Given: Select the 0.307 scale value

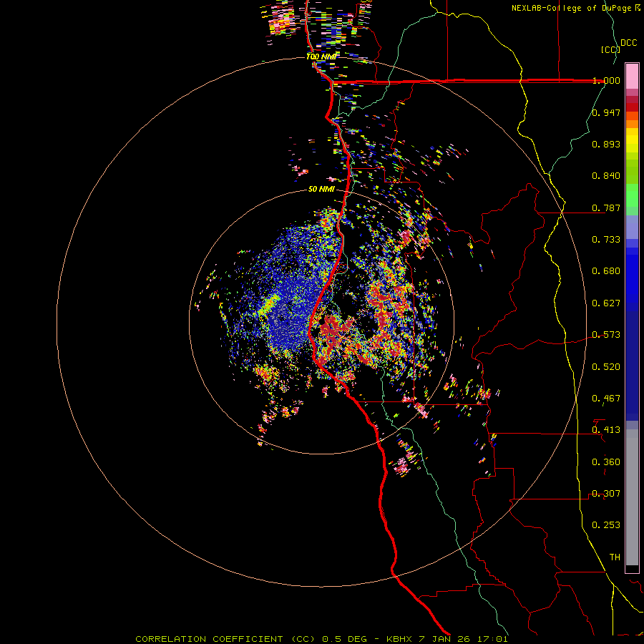Looking at the screenshot, I should (x=606, y=494).
